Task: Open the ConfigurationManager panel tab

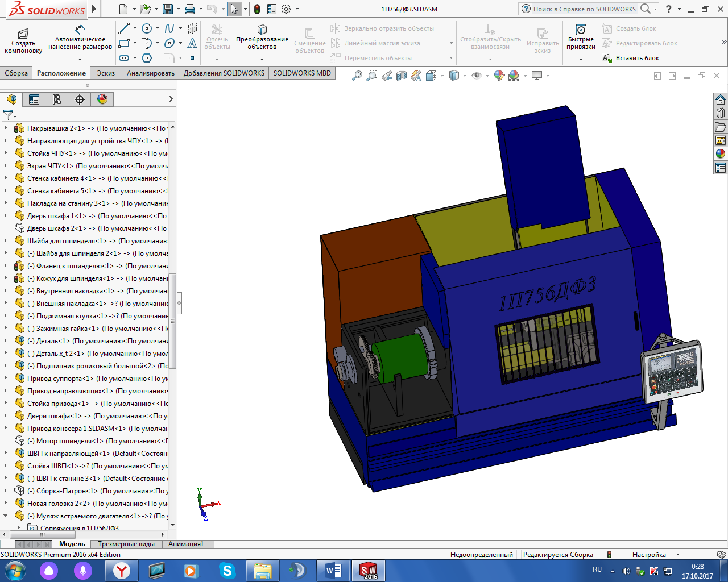Action: pyautogui.click(x=57, y=99)
